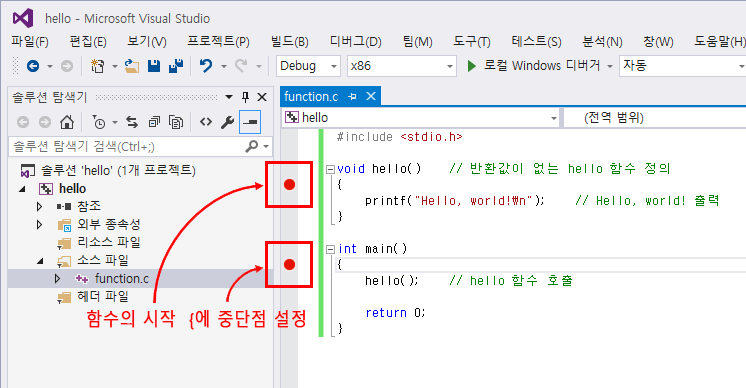Click the Undo arrow icon
Viewport: 746px width, 388px height.
pyautogui.click(x=206, y=66)
